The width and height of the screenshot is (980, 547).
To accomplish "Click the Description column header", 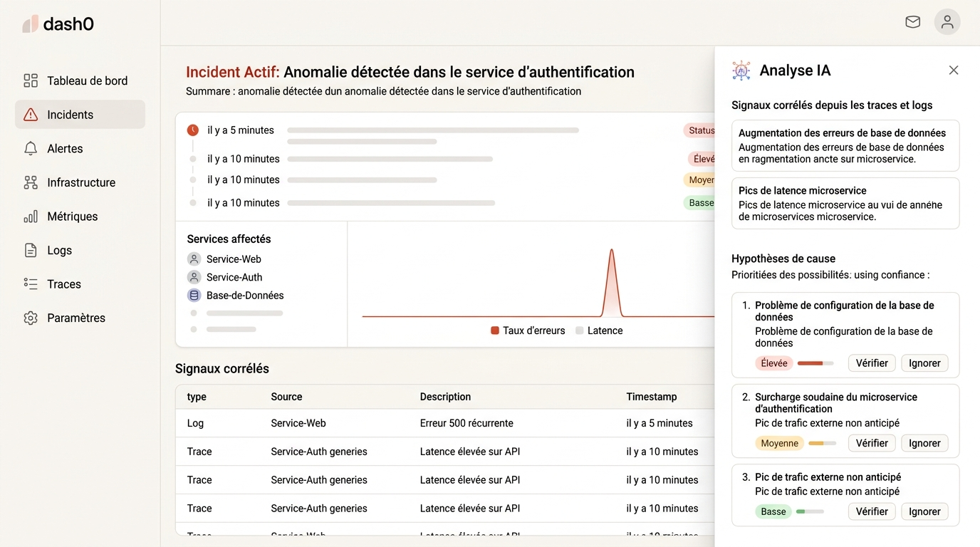I will (x=445, y=397).
